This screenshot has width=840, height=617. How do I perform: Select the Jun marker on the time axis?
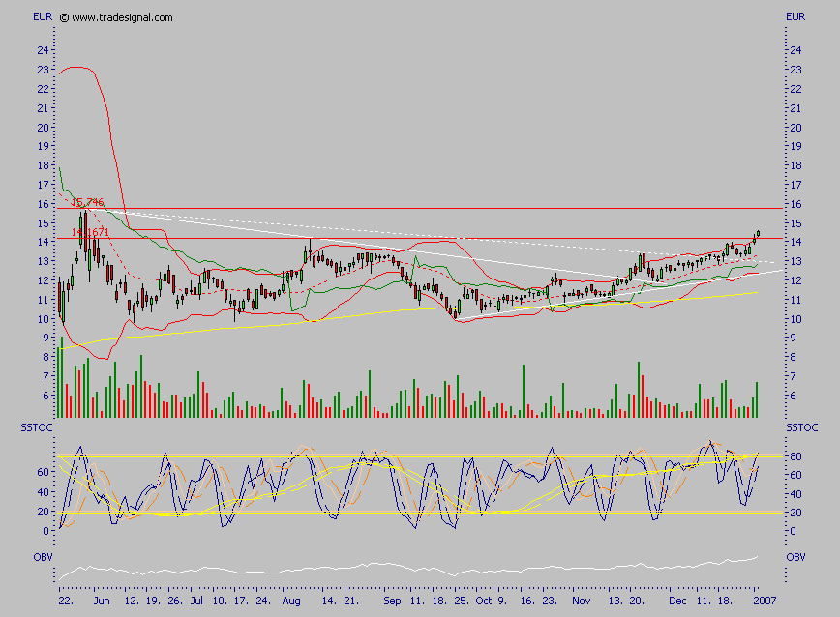click(98, 600)
